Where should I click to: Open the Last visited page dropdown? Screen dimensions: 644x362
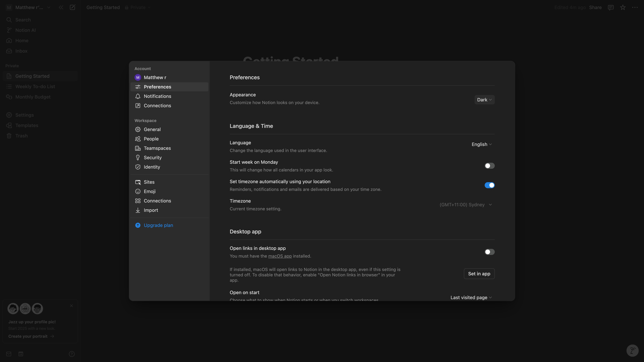click(x=471, y=297)
